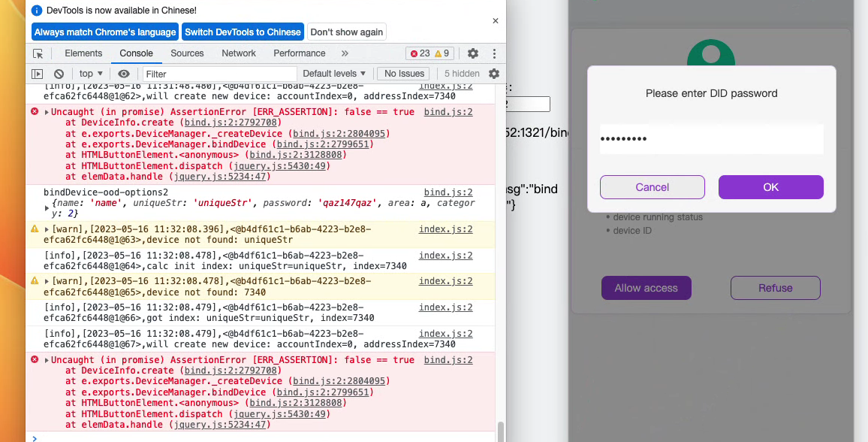868x442 pixels.
Task: Open the Default levels dropdown
Action: [x=333, y=73]
